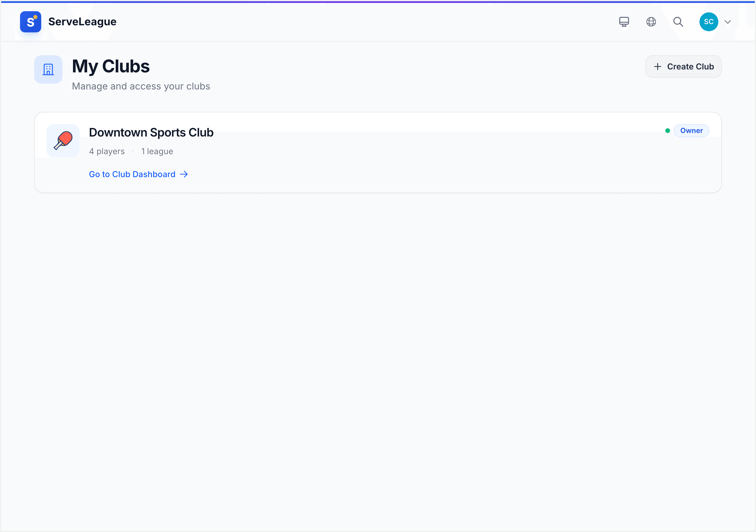The height and width of the screenshot is (532, 756).
Task: Click the SC user avatar
Action: point(709,22)
